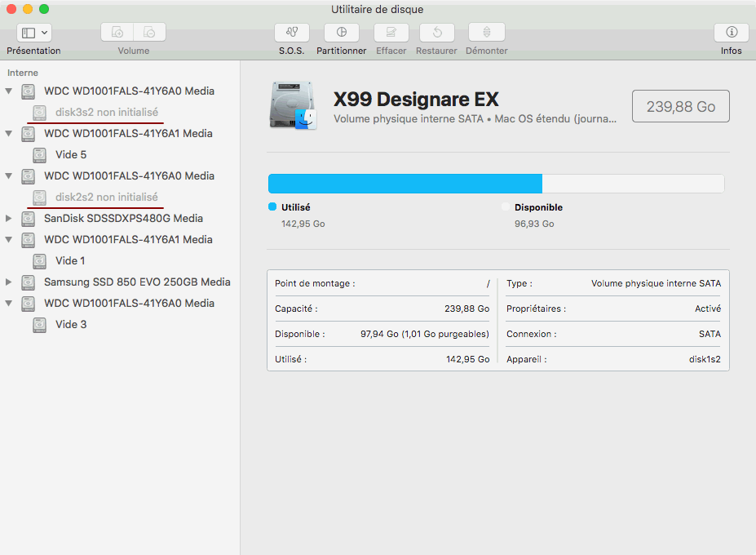Click the yellow minimize window button
The width and height of the screenshot is (756, 555).
28,9
